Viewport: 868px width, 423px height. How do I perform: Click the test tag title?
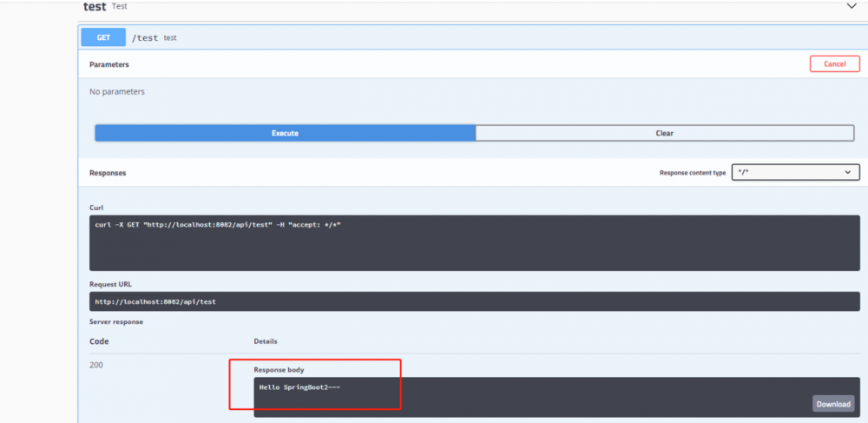pyautogui.click(x=95, y=7)
